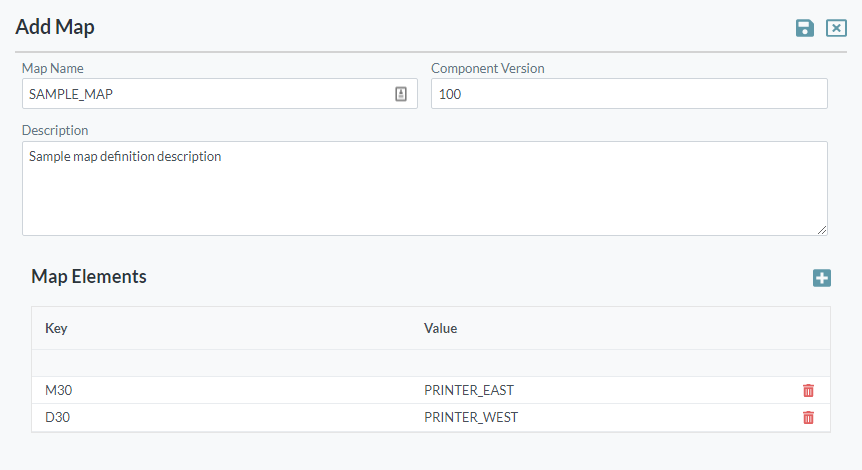Viewport: 862px width, 470px height.
Task: Delete the D30 map element
Action: 808,418
